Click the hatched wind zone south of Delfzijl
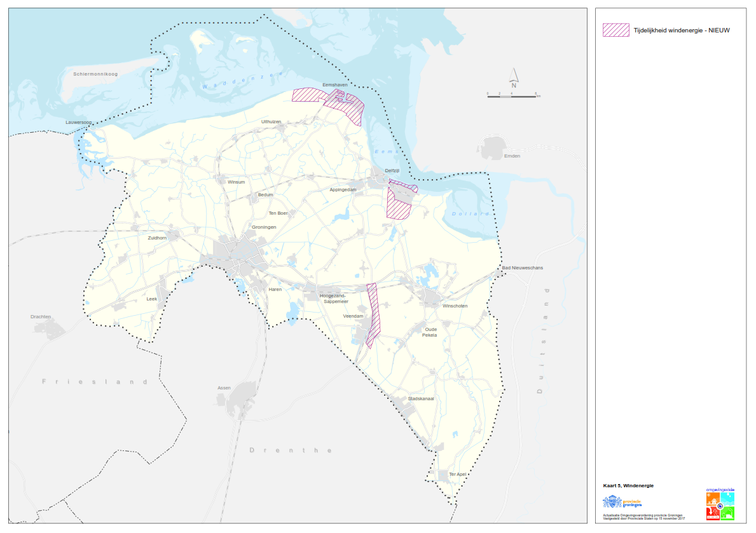The width and height of the screenshot is (756, 533). (399, 205)
